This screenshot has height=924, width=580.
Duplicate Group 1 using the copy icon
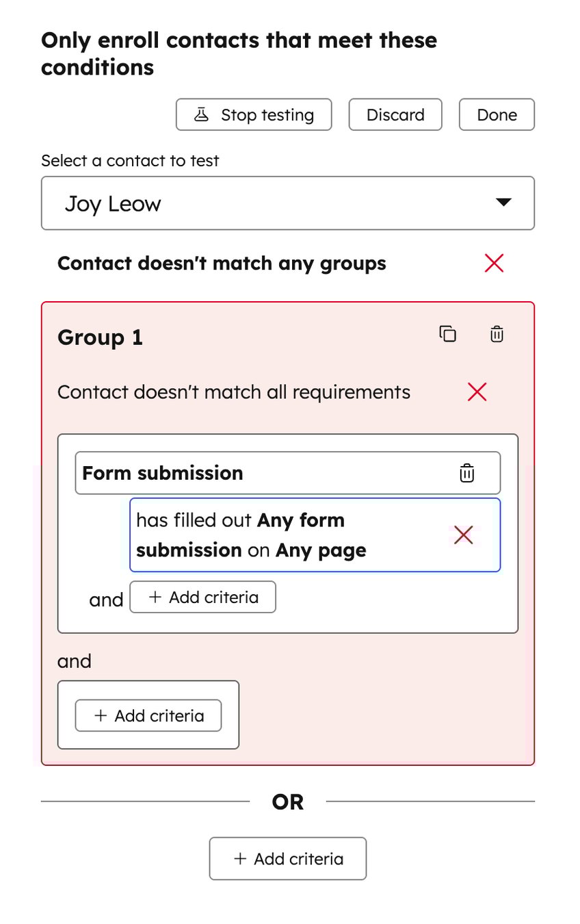tap(448, 335)
